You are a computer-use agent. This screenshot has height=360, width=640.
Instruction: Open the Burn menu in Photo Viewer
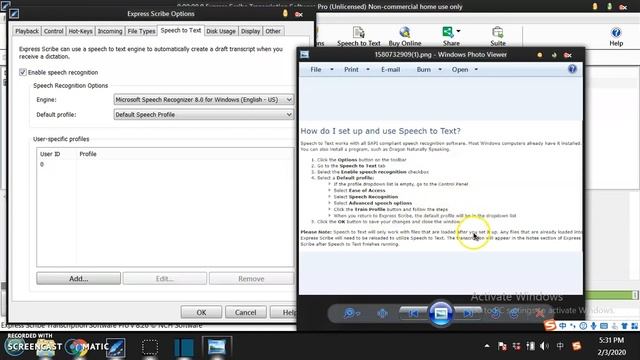(x=429, y=69)
